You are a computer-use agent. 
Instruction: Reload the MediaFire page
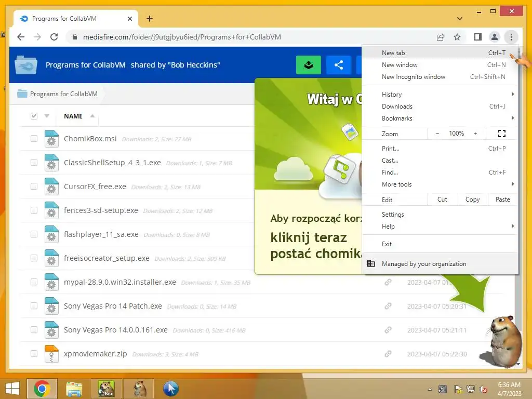pos(54,37)
